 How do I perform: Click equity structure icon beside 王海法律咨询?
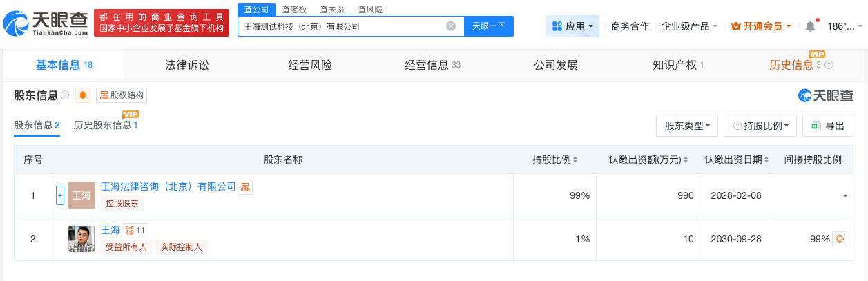(245, 186)
